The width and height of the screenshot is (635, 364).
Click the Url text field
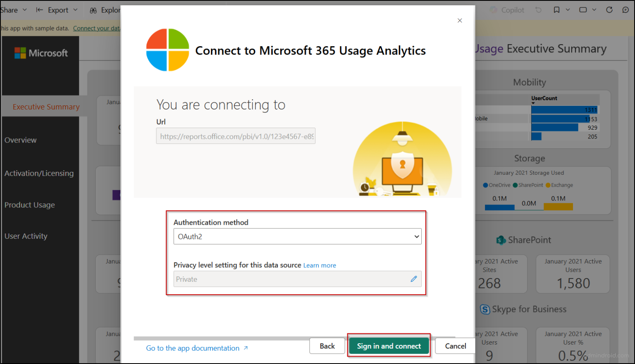(236, 136)
